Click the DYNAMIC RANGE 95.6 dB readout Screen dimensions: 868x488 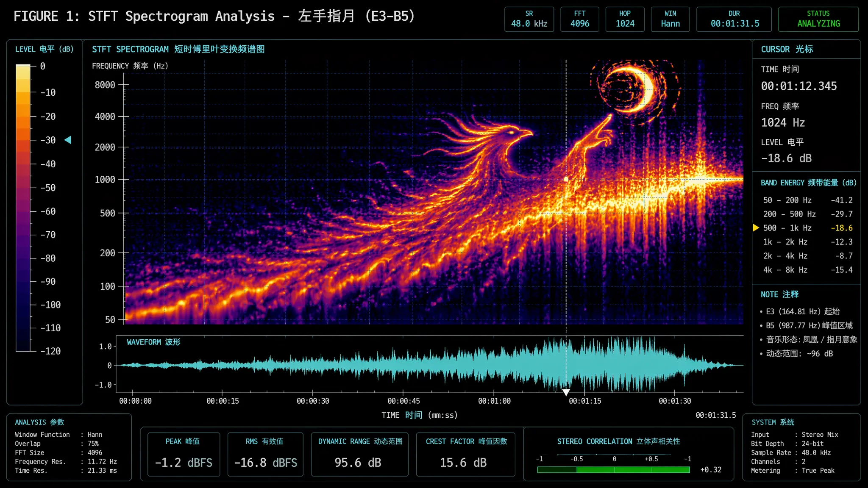(x=360, y=454)
